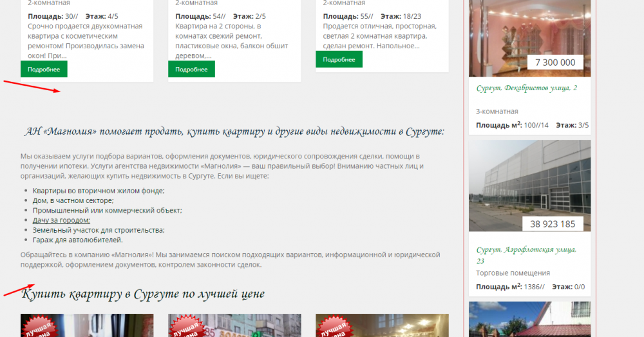The height and width of the screenshot is (337, 644).
Task: Open the Дачу за городом link
Action: [x=61, y=220]
